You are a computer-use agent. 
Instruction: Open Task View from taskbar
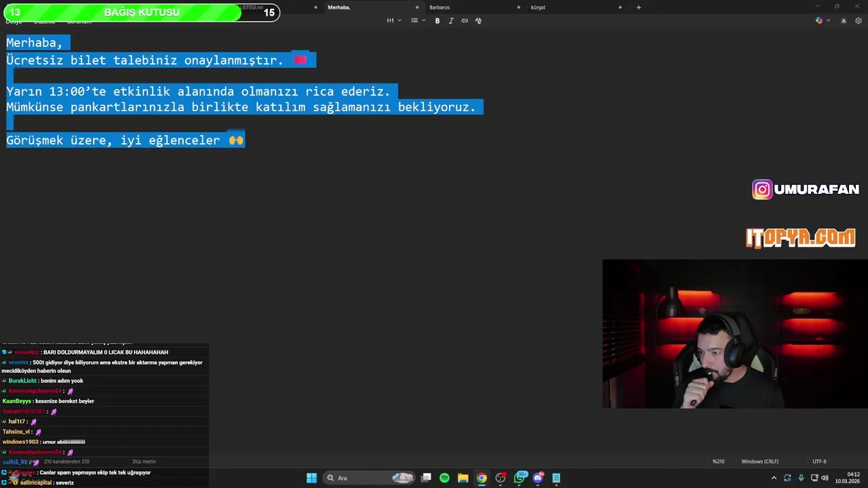pos(426,478)
